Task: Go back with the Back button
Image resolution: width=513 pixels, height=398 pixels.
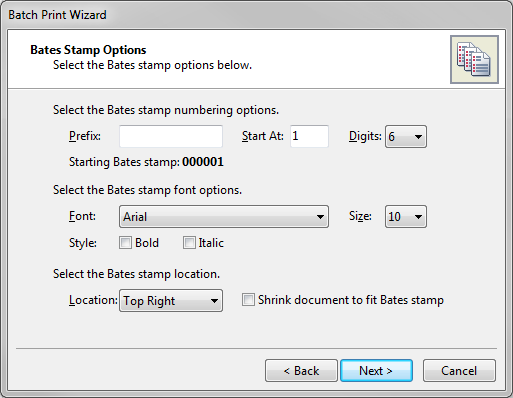Action: 301,371
